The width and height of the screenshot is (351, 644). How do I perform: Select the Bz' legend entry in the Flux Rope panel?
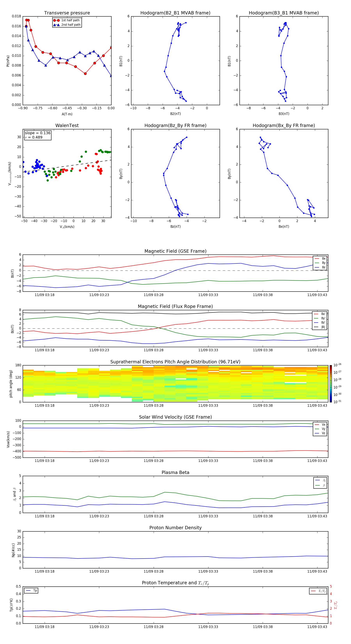point(320,323)
